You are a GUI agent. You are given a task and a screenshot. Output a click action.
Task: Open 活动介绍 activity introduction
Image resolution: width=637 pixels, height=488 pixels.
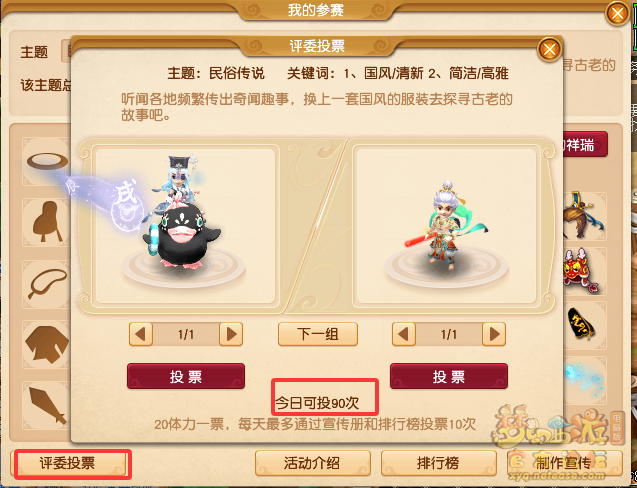313,463
